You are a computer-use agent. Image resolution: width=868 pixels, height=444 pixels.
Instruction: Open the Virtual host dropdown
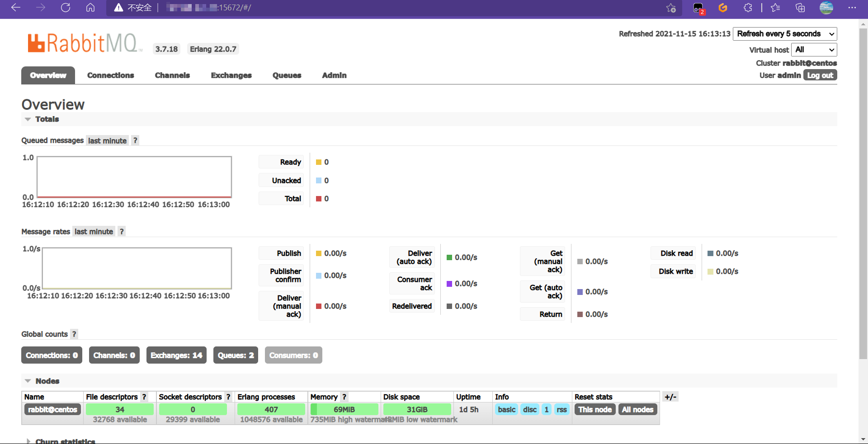(814, 50)
